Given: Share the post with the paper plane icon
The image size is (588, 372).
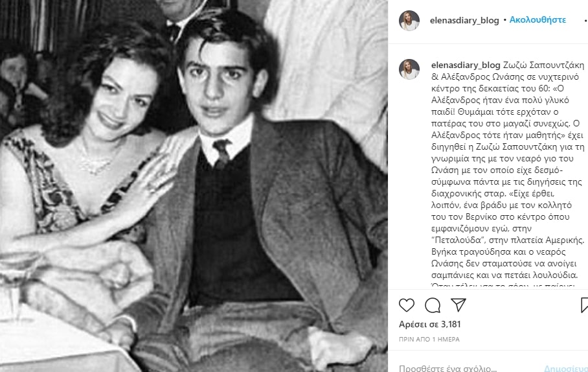Looking at the screenshot, I should (x=458, y=305).
